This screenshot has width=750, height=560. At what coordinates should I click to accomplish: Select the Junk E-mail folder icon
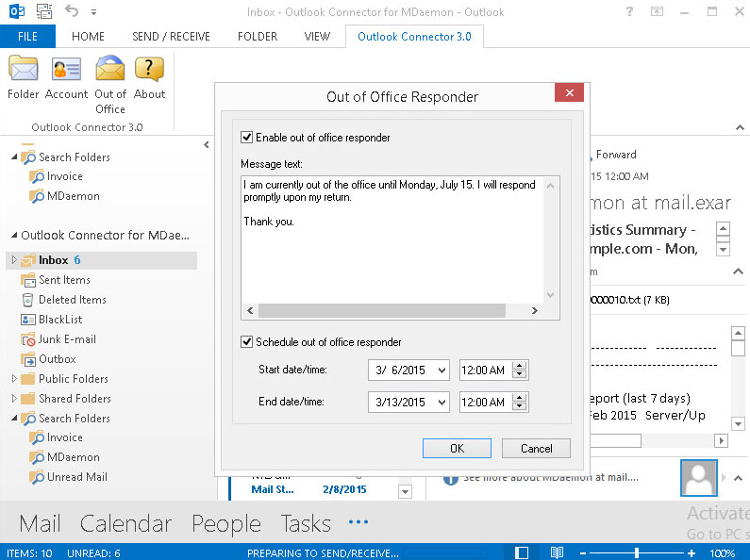tap(29, 339)
